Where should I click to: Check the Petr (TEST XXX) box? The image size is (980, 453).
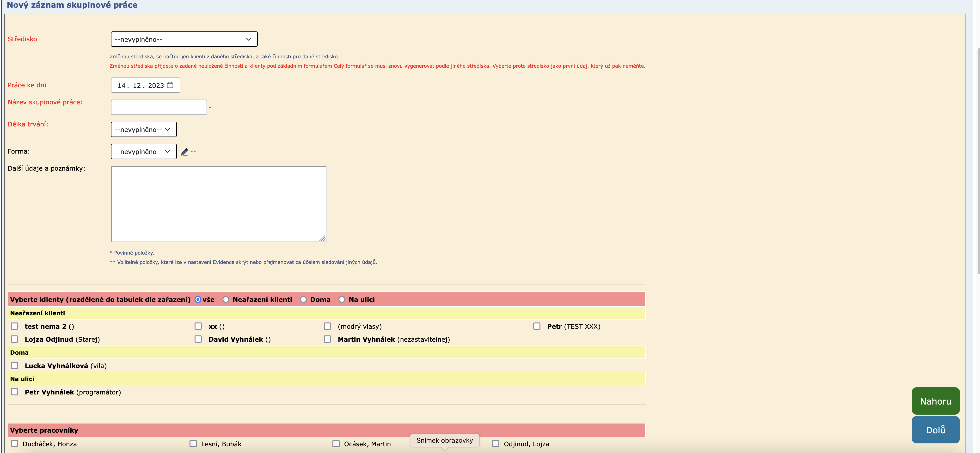[537, 326]
